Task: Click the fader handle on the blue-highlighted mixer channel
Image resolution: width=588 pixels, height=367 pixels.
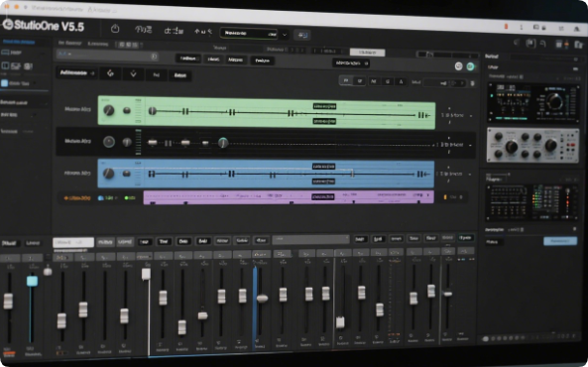Action: point(262,299)
